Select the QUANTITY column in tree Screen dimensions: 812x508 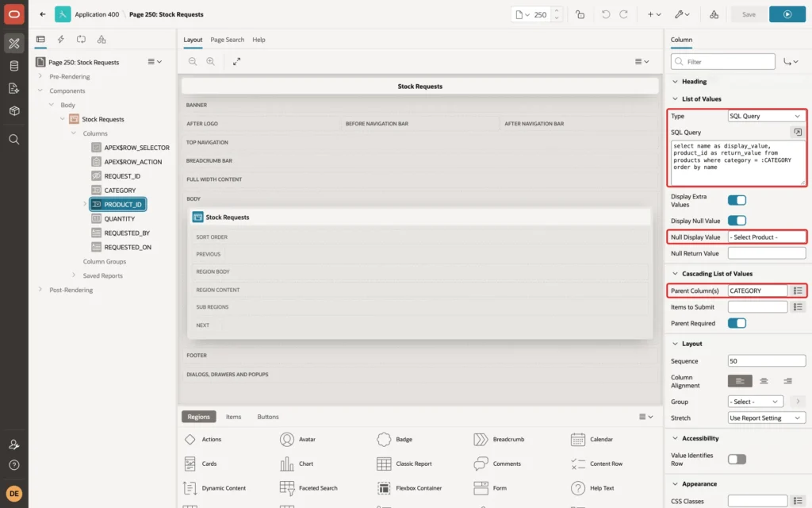click(x=119, y=219)
